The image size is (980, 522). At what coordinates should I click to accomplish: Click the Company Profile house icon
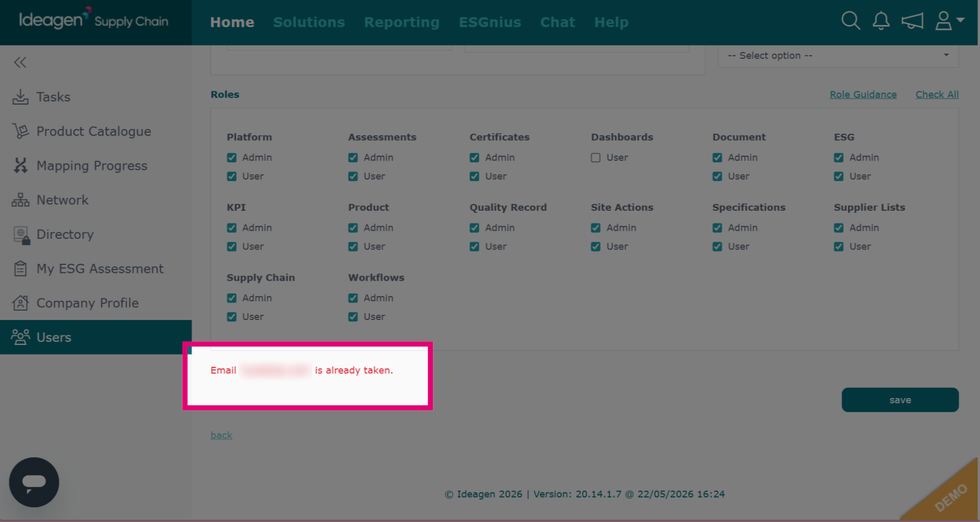20,303
